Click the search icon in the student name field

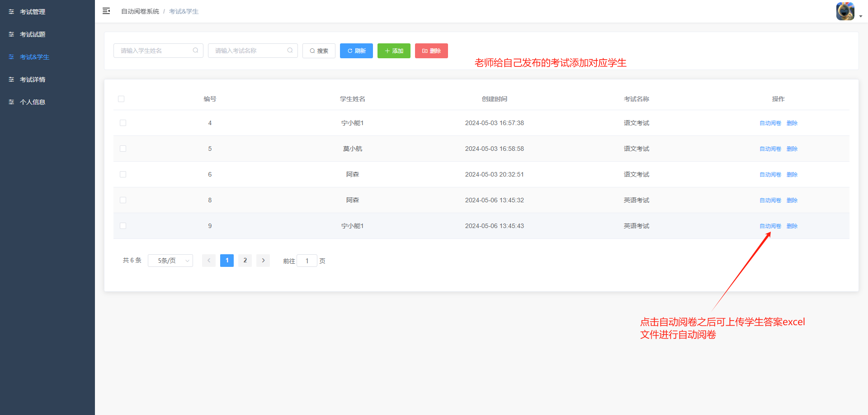[195, 51]
